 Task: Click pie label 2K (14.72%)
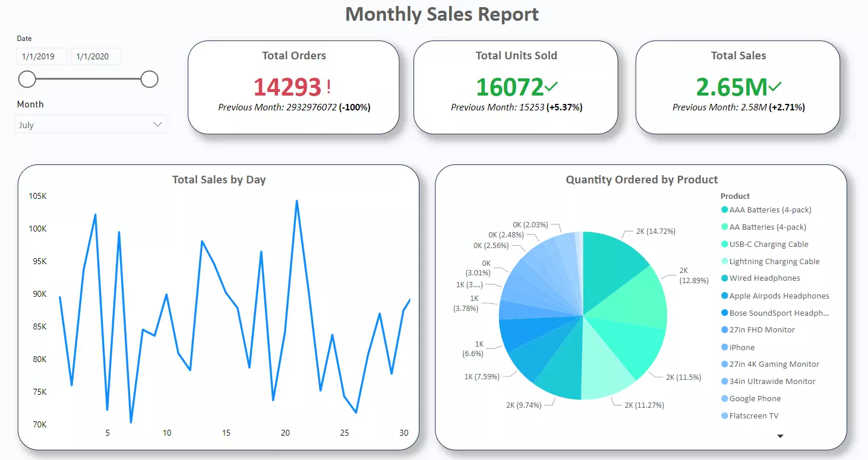tap(656, 231)
